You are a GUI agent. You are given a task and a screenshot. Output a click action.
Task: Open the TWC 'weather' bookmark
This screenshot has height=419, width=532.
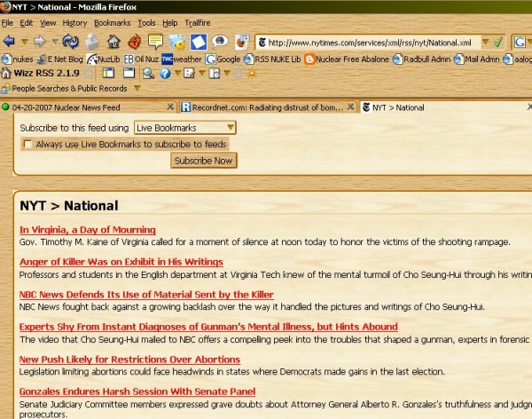click(x=182, y=59)
